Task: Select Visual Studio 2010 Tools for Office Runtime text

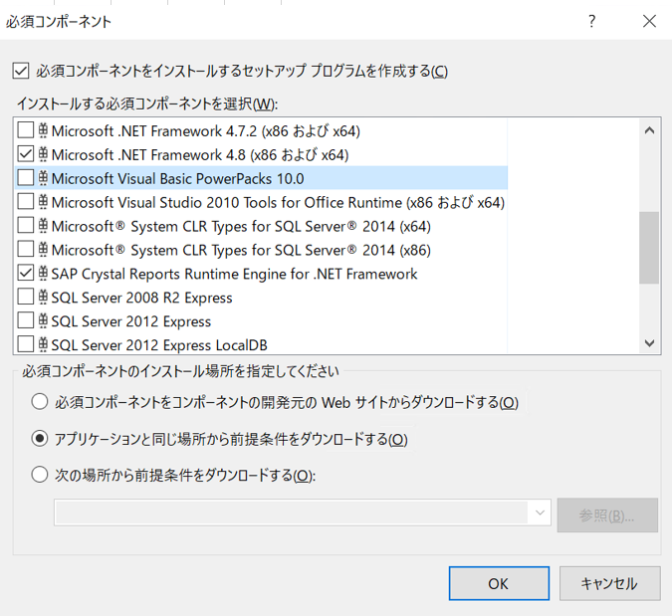Action: click(x=278, y=203)
